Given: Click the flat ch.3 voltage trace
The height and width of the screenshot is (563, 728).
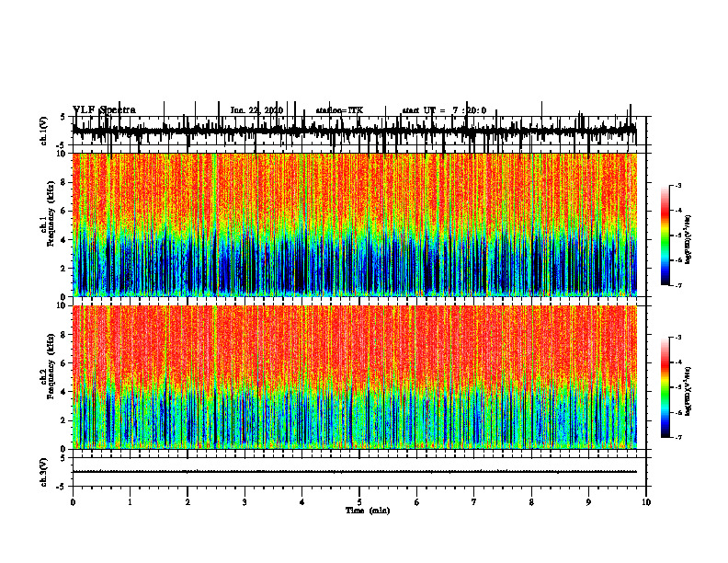Looking at the screenshot, I should click(355, 472).
